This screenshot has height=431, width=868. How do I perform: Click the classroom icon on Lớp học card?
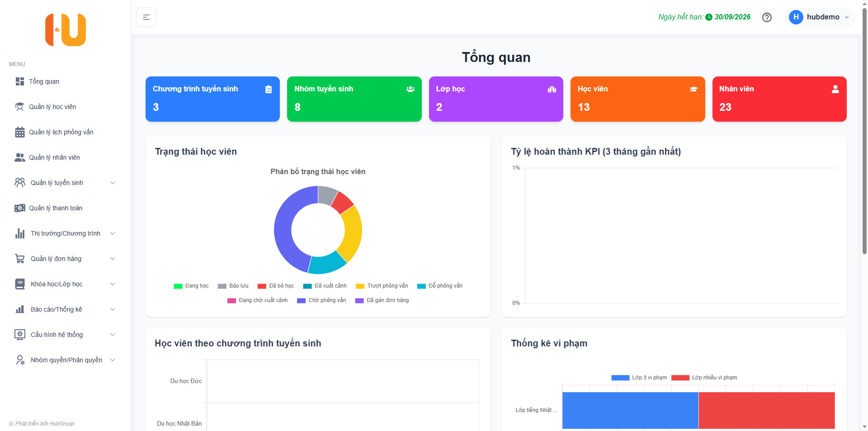(x=552, y=89)
